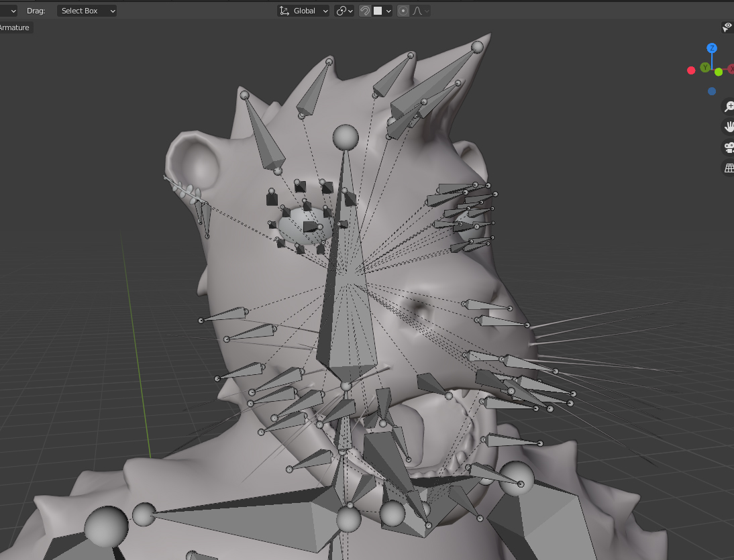Click the hand pan view button
734x560 pixels.
click(x=729, y=127)
